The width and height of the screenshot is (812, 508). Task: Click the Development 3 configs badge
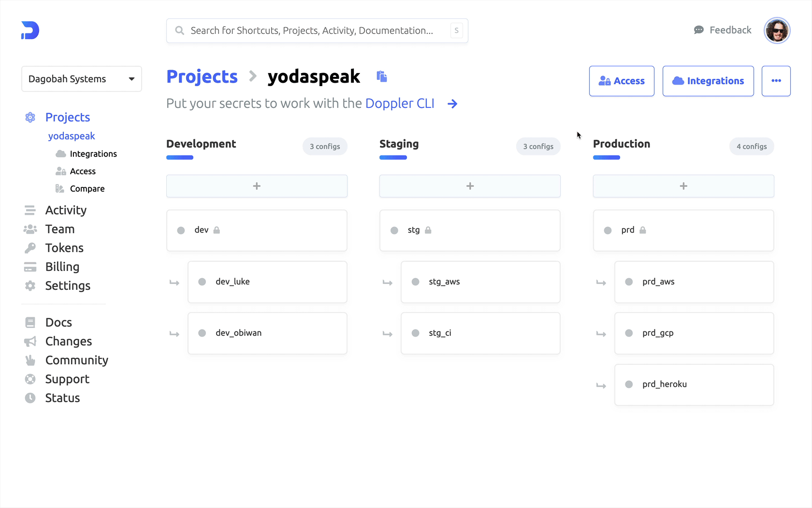click(x=325, y=147)
